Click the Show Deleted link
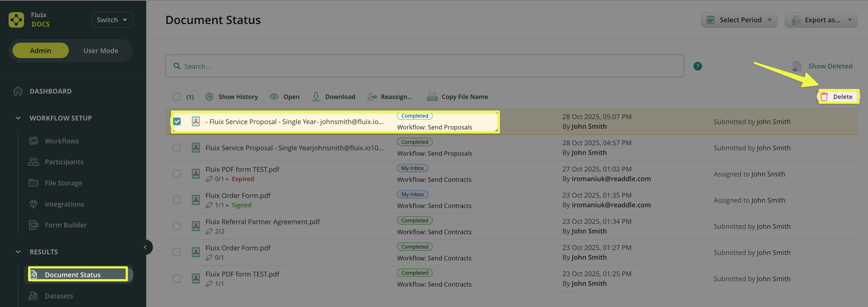868x307 pixels. 830,66
